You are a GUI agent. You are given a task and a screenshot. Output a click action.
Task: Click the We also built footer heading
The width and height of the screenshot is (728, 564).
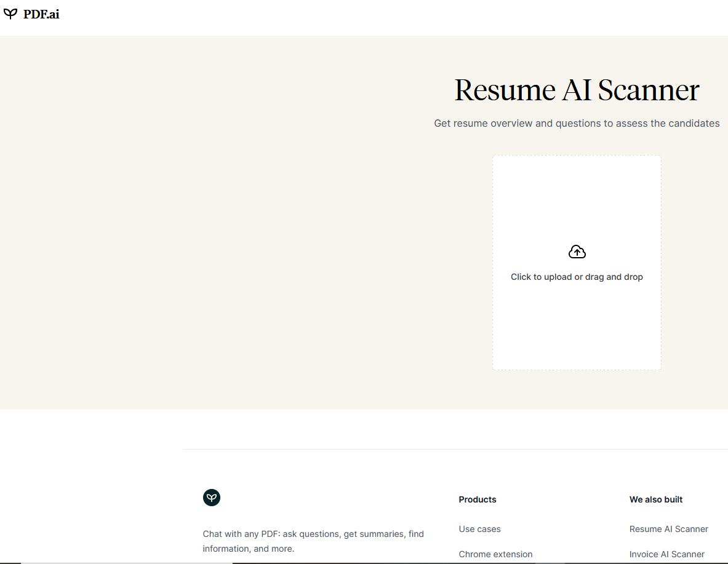point(655,499)
